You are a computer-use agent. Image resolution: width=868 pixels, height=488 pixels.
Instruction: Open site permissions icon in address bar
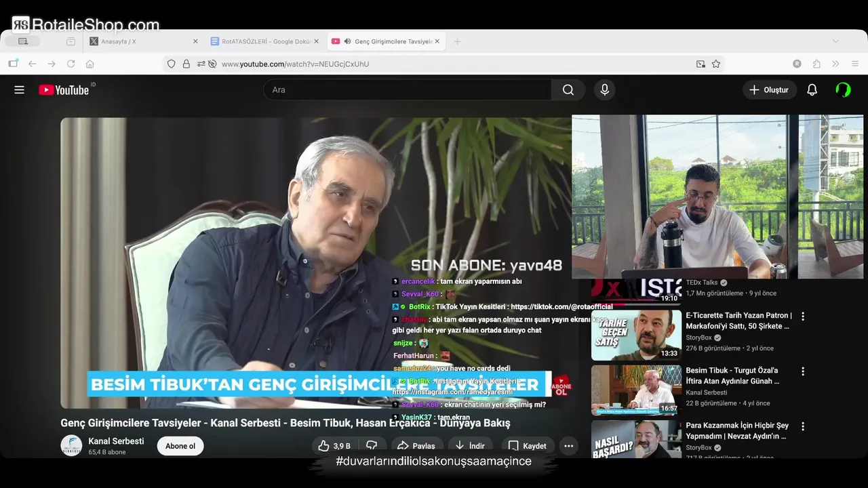pos(201,64)
